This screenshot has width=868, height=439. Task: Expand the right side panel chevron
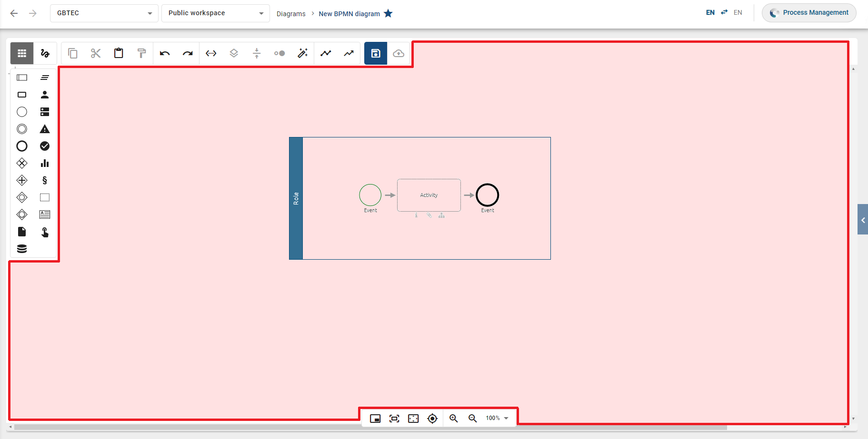click(863, 220)
